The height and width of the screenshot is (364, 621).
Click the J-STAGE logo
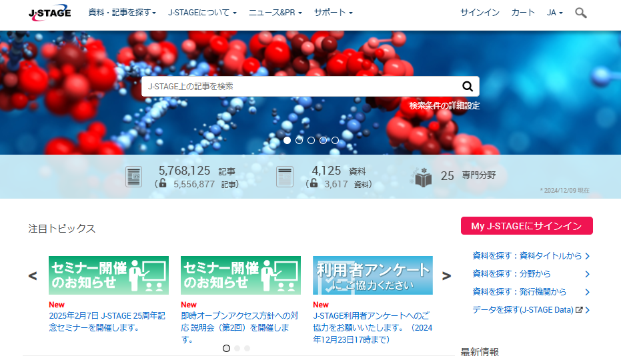click(x=49, y=13)
